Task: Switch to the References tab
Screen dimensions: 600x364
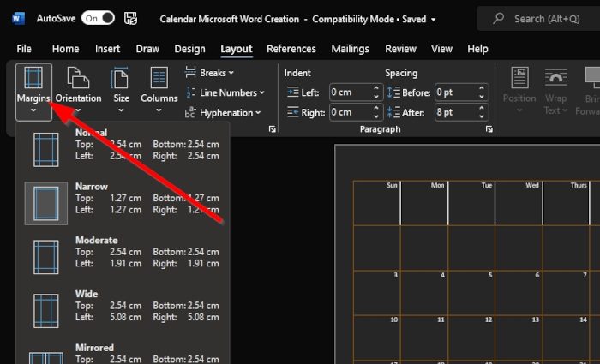Action: click(291, 49)
